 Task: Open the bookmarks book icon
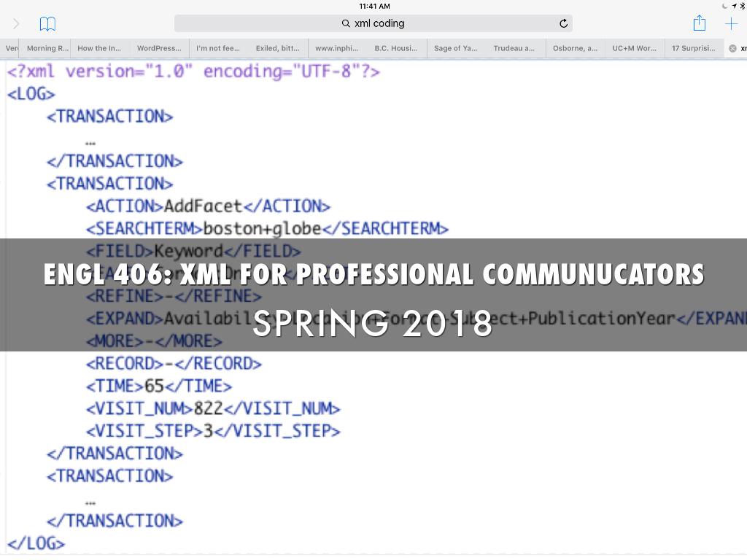coord(47,24)
